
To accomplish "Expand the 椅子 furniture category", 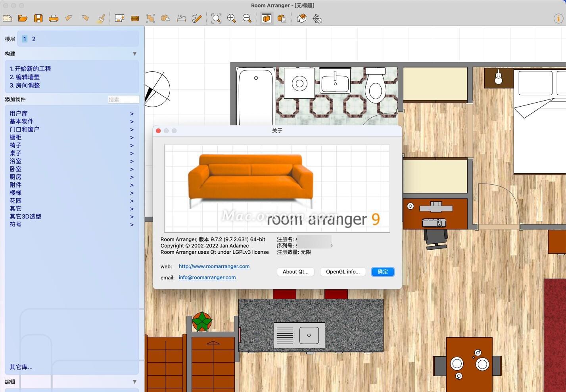I will click(x=15, y=145).
